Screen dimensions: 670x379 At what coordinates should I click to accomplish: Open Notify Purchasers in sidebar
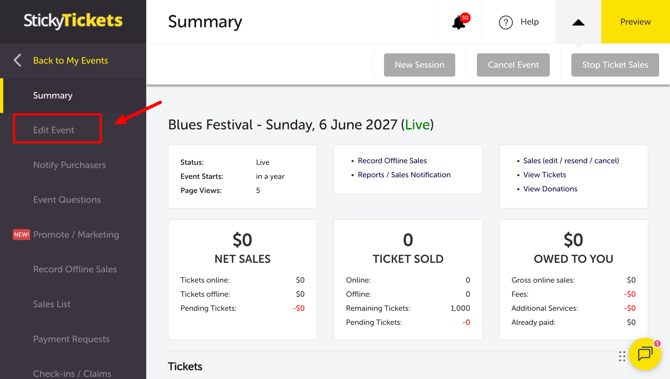[70, 165]
